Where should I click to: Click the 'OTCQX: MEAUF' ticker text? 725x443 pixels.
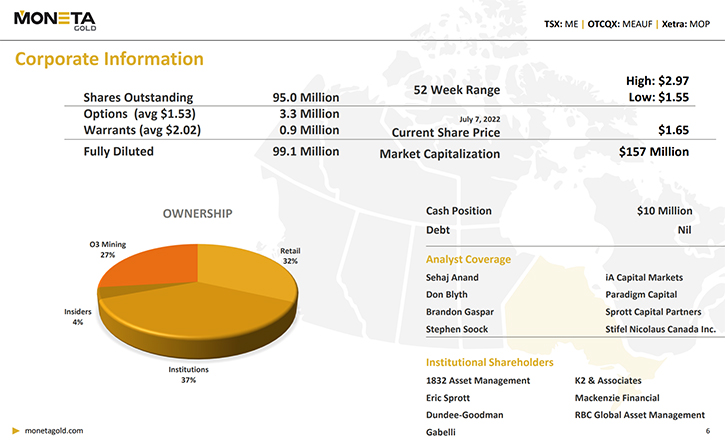(x=620, y=24)
